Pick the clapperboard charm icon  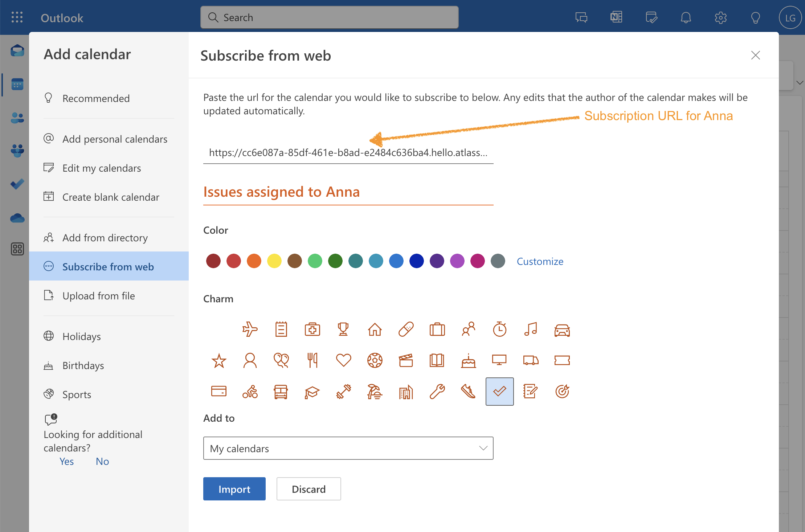406,360
